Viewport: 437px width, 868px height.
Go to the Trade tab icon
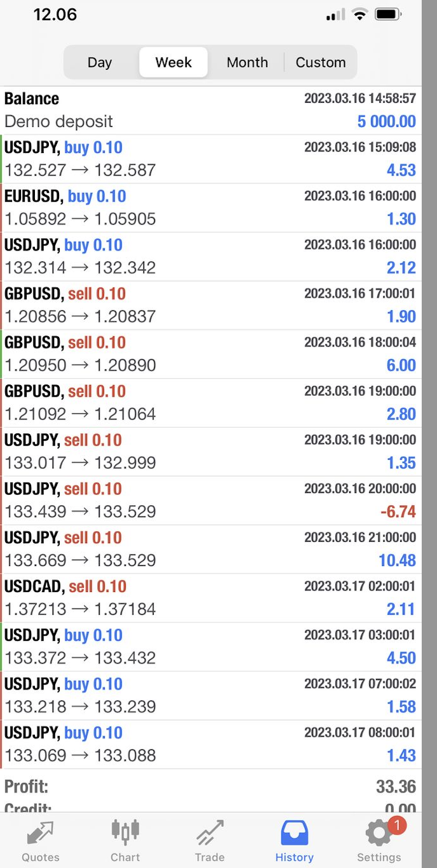(x=210, y=833)
